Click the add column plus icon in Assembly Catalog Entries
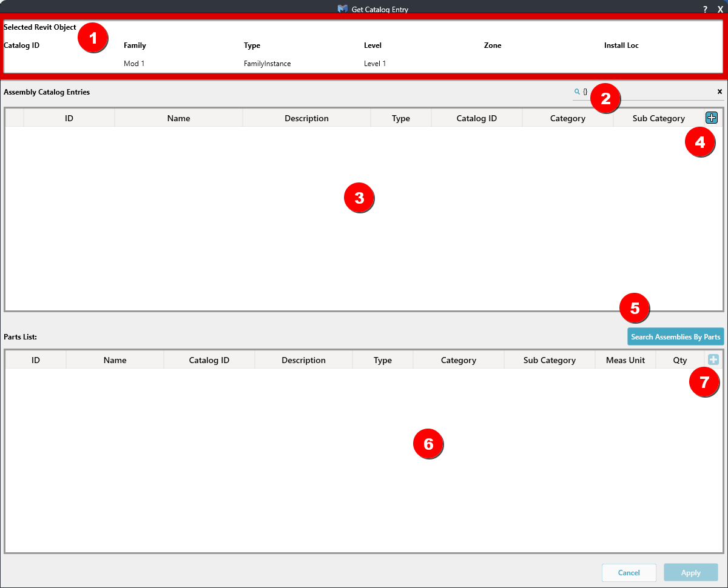 pos(712,118)
